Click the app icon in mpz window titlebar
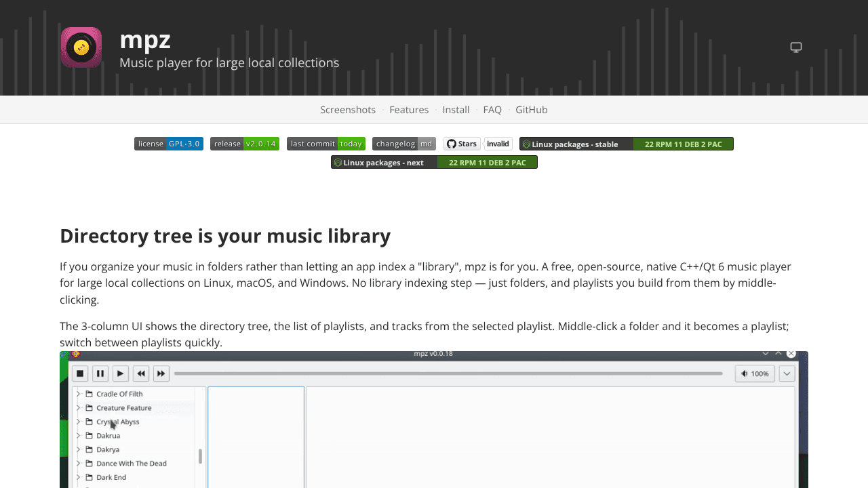Image resolution: width=868 pixels, height=488 pixels. pos(76,354)
